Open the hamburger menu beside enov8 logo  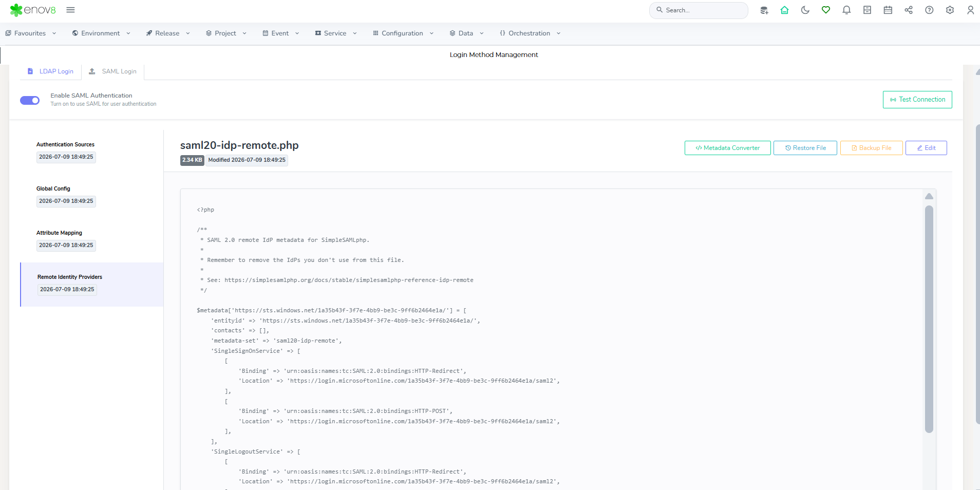tap(71, 10)
